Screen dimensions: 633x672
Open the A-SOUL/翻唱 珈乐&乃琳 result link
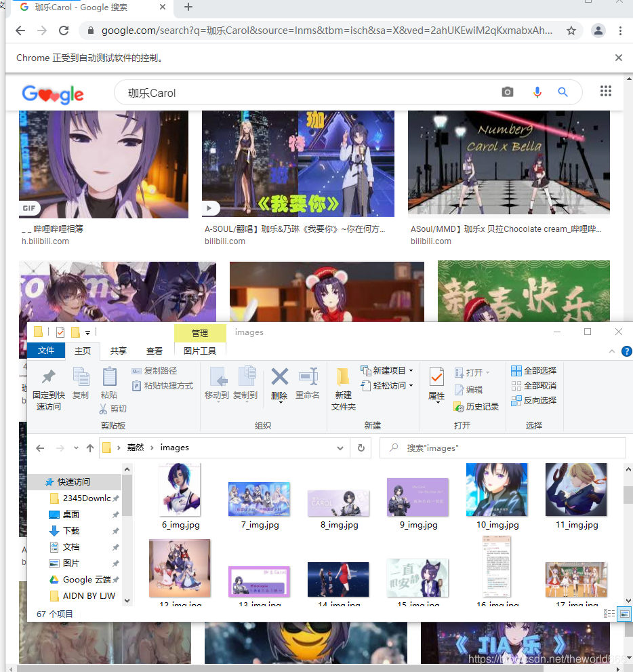click(x=295, y=229)
